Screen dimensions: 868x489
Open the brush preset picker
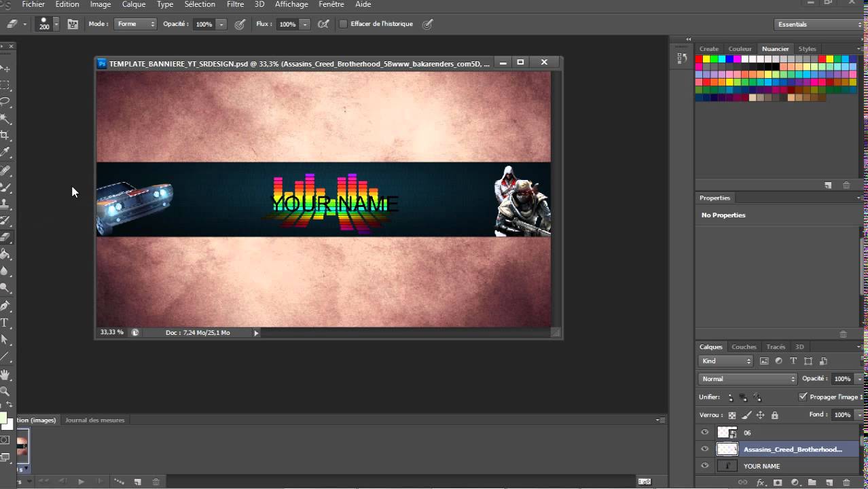pyautogui.click(x=56, y=24)
